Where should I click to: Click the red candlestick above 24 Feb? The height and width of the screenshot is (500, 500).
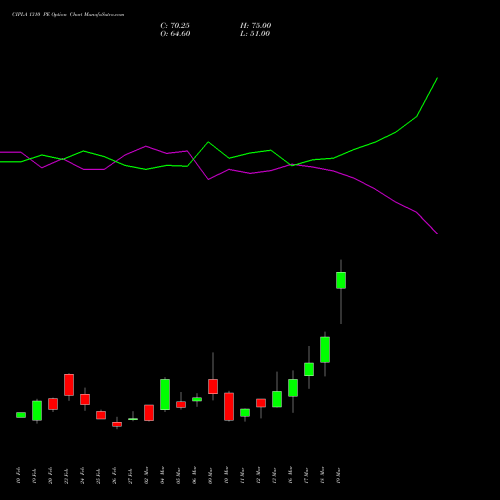pyautogui.click(x=85, y=399)
